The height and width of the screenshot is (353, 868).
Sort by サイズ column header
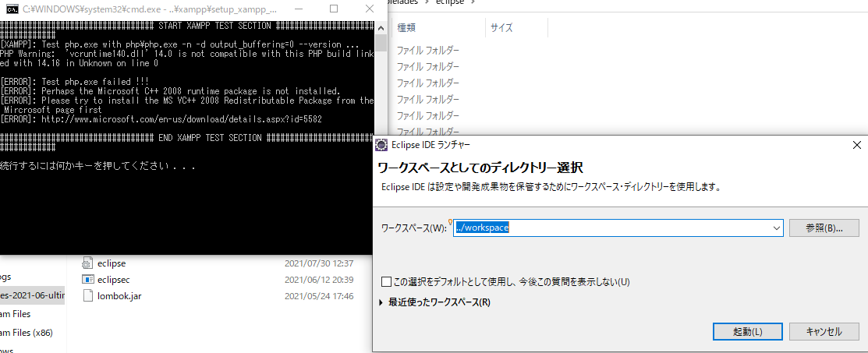click(x=501, y=28)
